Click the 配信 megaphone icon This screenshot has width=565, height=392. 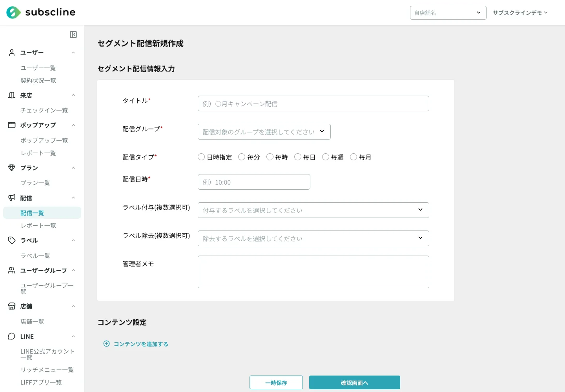12,198
